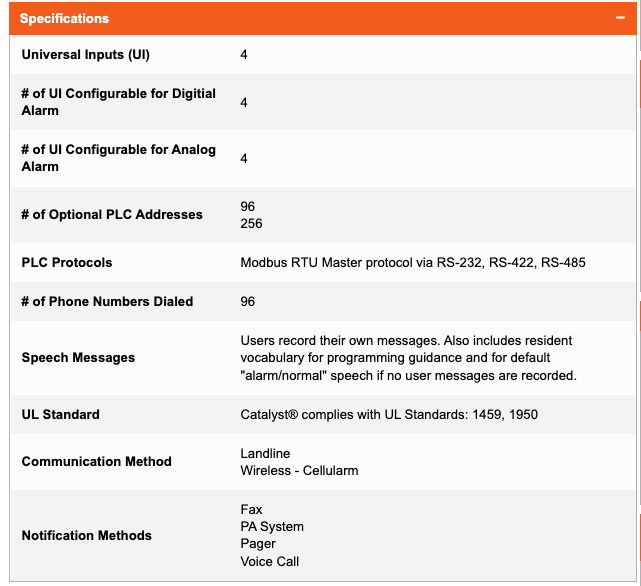Click the # of Phone Numbers Dialed label
This screenshot has height=586, width=641.
[x=107, y=301]
